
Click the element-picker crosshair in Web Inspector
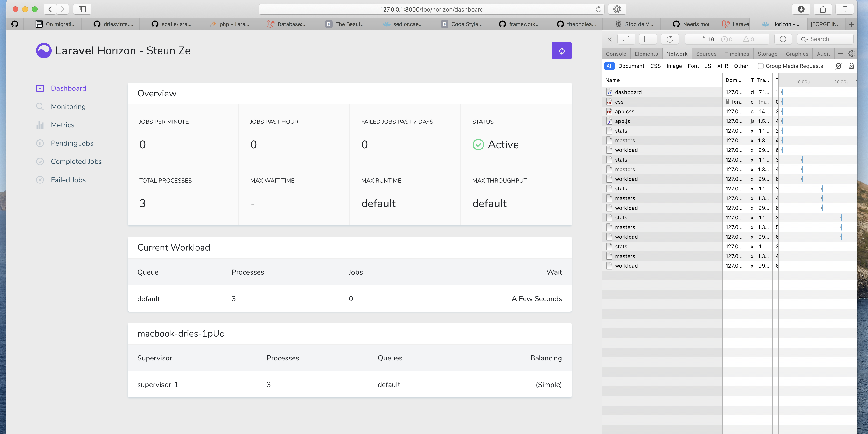(x=783, y=39)
